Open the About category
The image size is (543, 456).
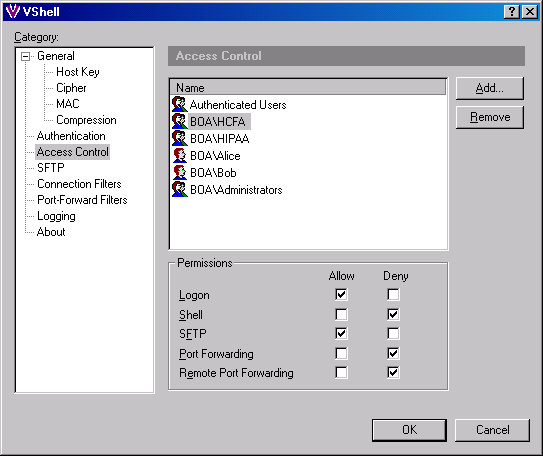[51, 232]
